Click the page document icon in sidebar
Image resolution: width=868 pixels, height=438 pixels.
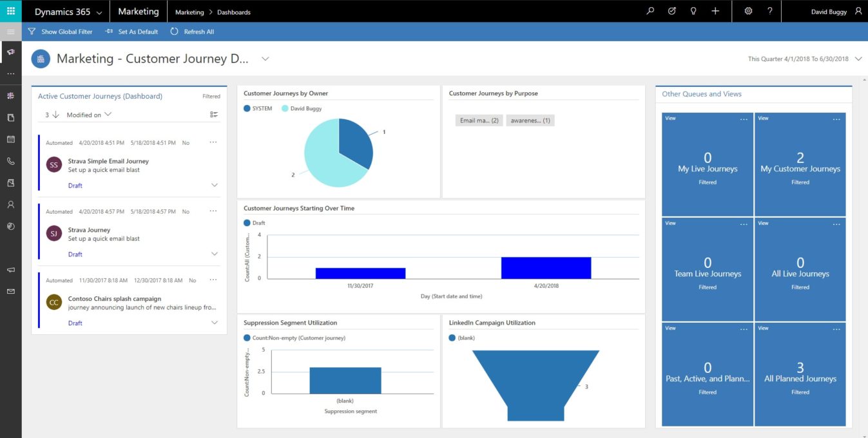click(x=10, y=118)
